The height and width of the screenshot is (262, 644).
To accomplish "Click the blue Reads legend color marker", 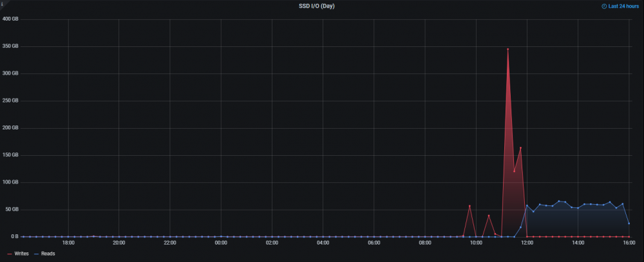I will click(36, 254).
